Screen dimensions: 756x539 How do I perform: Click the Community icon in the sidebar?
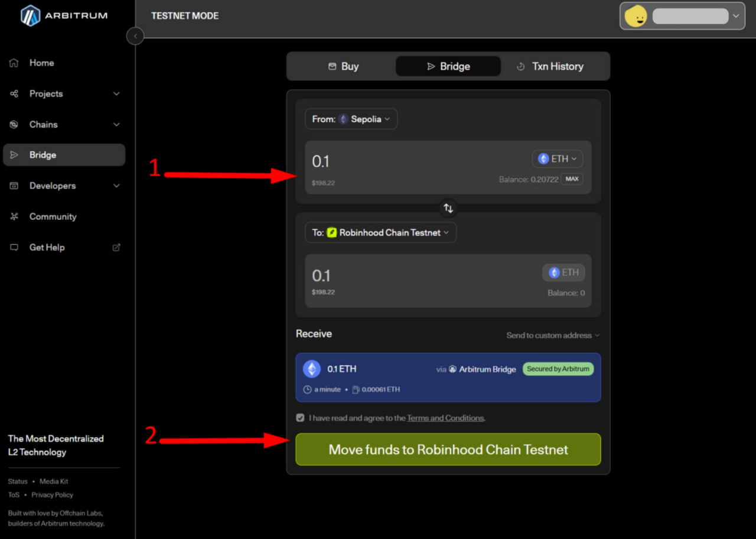tap(14, 216)
